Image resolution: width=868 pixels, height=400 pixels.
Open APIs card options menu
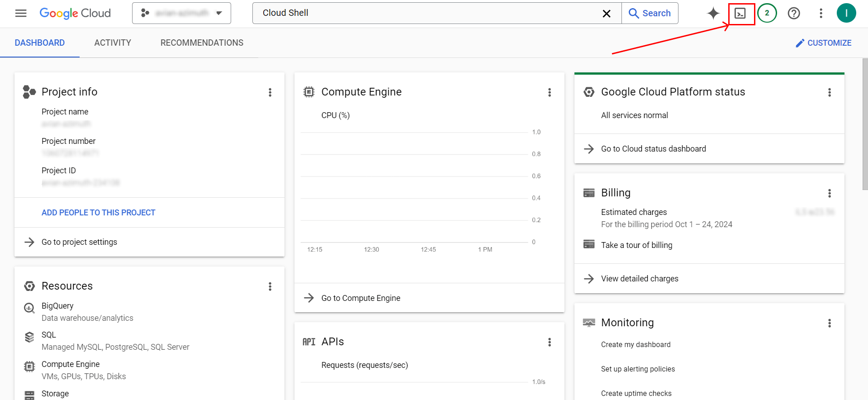tap(550, 342)
